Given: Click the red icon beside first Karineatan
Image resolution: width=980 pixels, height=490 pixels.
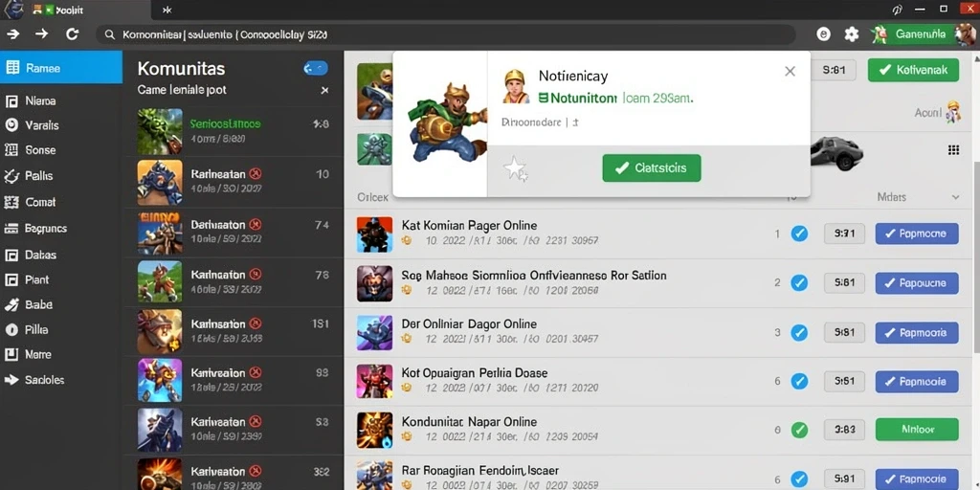Looking at the screenshot, I should [x=255, y=174].
